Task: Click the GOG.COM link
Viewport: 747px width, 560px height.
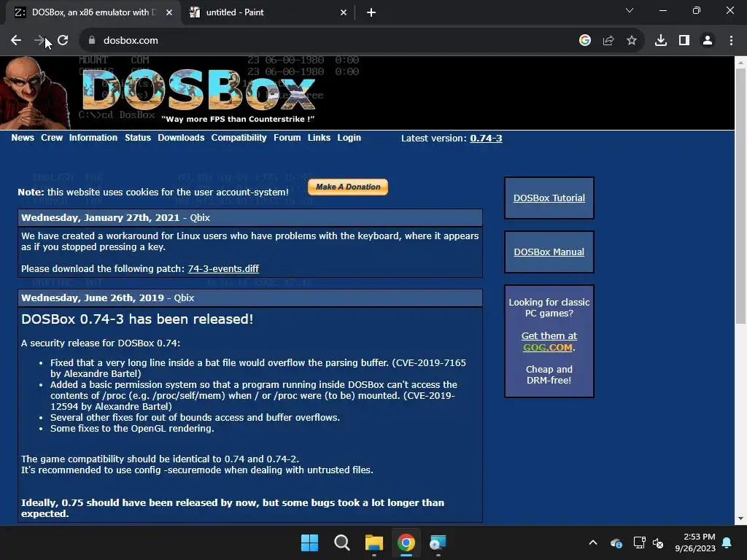Action: point(548,347)
